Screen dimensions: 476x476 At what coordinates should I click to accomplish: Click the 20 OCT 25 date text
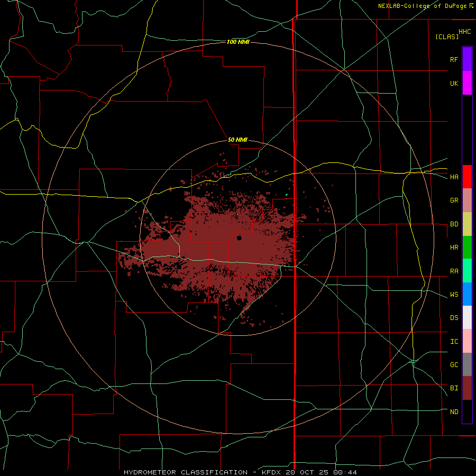307,472
